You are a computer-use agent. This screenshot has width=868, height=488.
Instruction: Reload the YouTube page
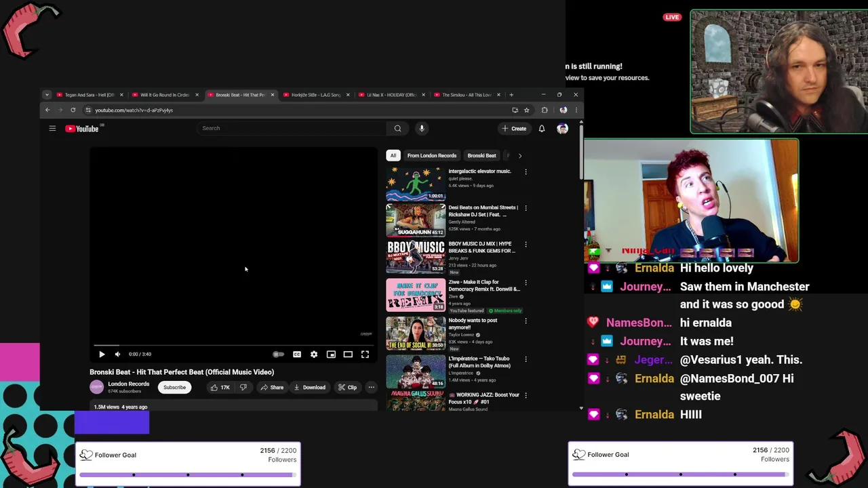click(73, 110)
